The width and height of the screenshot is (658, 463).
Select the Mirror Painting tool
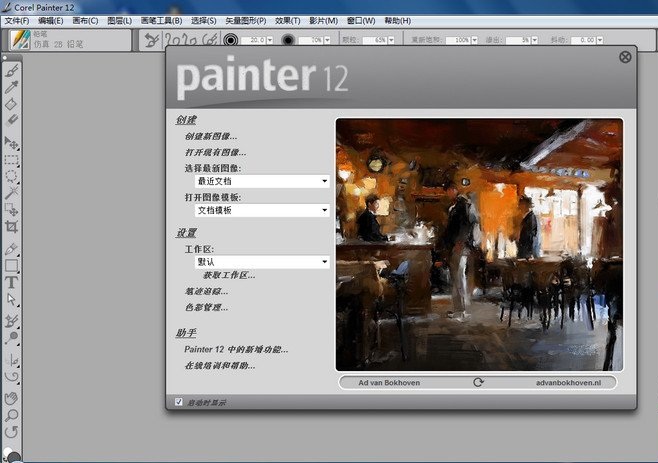coord(11,360)
